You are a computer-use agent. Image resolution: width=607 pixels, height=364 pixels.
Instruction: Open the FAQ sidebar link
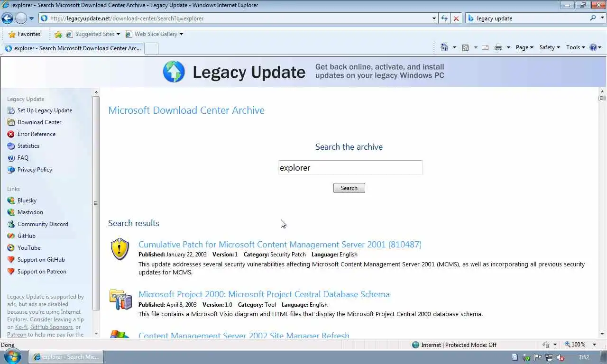tap(23, 158)
